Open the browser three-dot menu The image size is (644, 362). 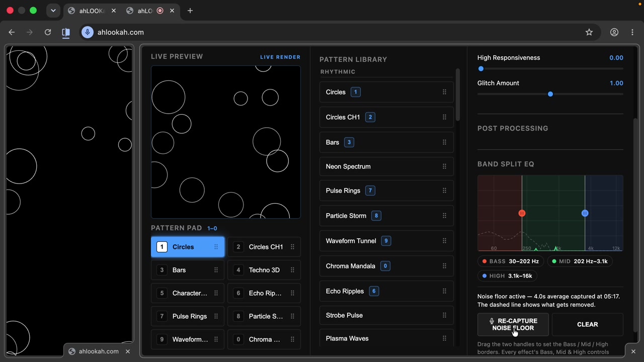632,32
